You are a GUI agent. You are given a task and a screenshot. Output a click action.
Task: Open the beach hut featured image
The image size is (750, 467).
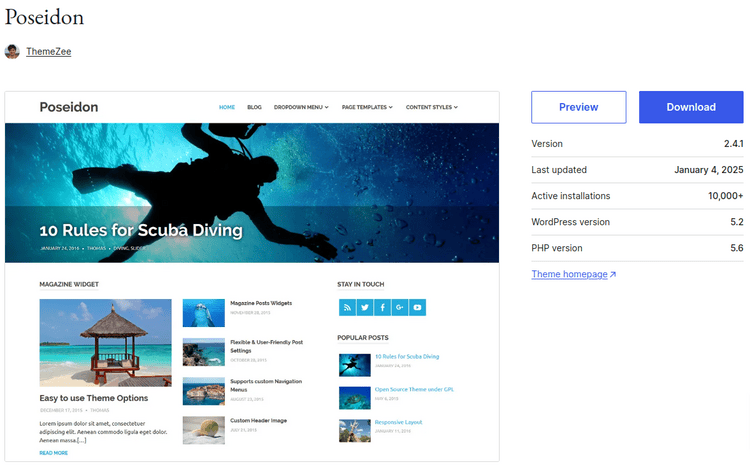coord(105,343)
